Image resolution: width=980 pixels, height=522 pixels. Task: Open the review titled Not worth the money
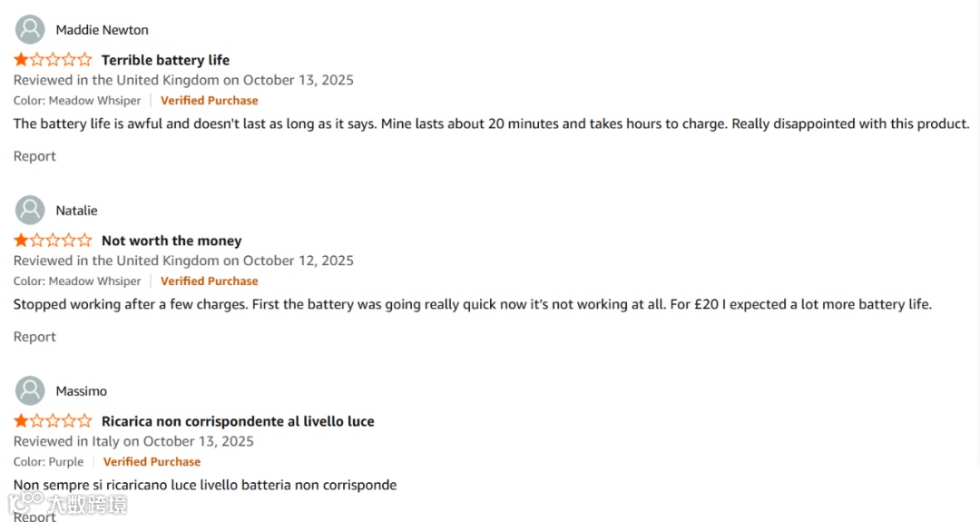pos(171,241)
